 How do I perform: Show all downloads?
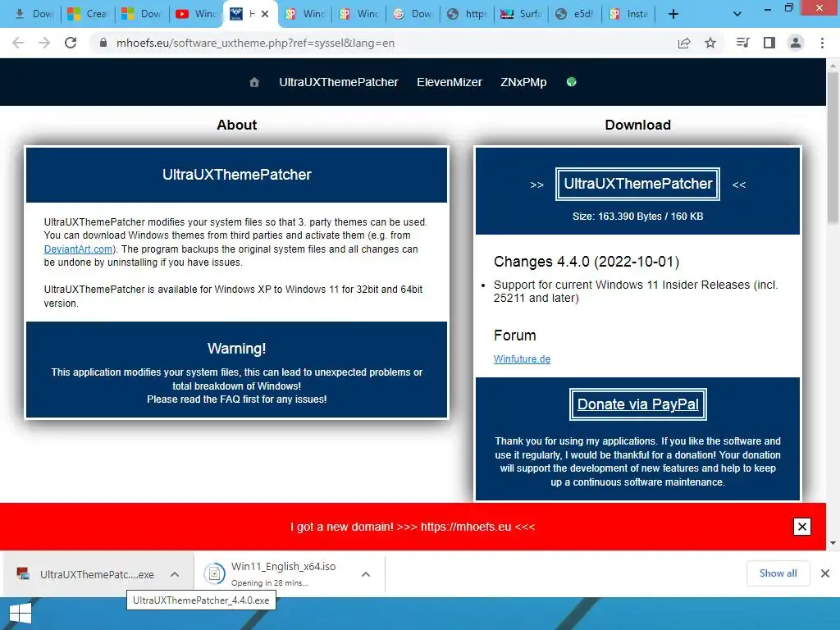pyautogui.click(x=778, y=573)
